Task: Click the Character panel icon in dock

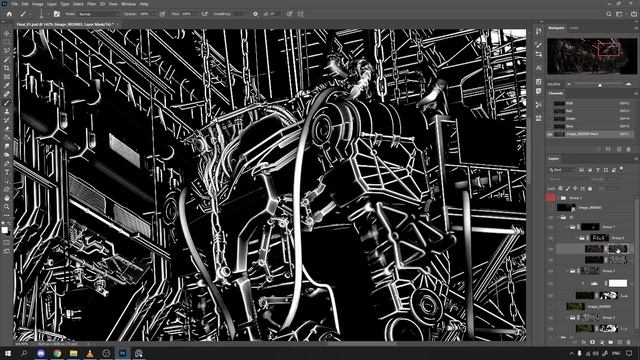Action: click(539, 68)
